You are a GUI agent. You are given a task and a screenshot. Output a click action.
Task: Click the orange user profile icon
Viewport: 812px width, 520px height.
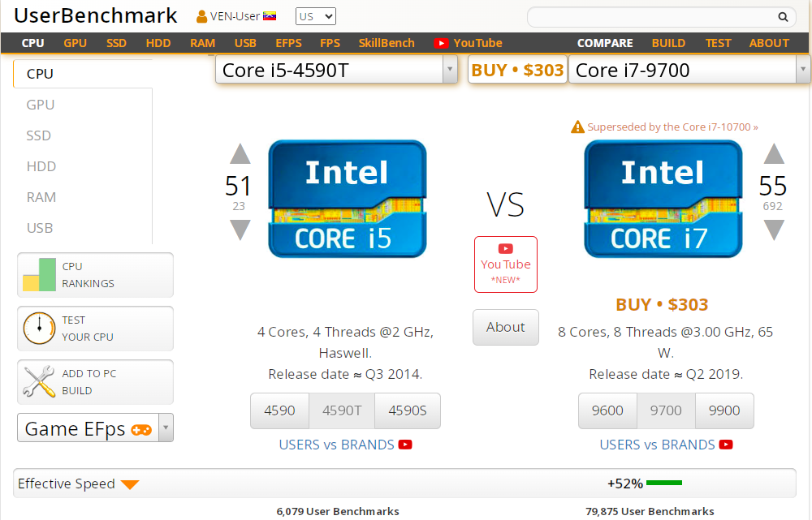[201, 17]
